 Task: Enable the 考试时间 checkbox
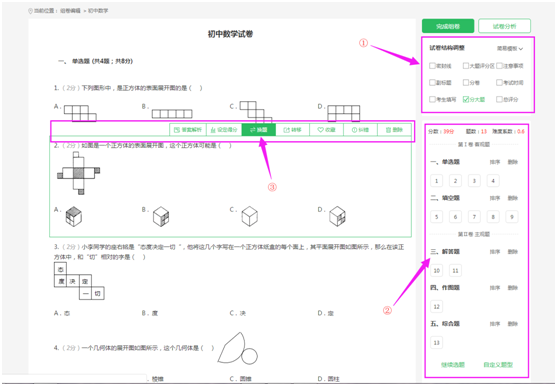[x=499, y=82]
